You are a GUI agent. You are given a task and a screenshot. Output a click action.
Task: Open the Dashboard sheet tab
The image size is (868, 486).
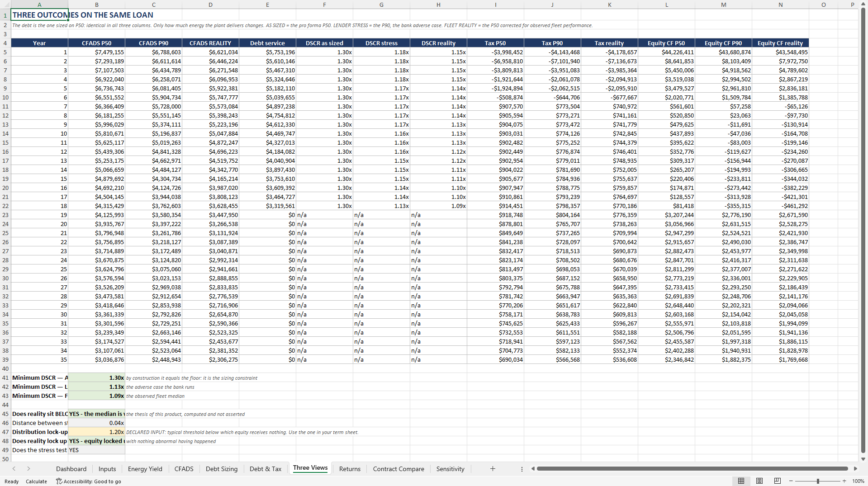pos(71,469)
